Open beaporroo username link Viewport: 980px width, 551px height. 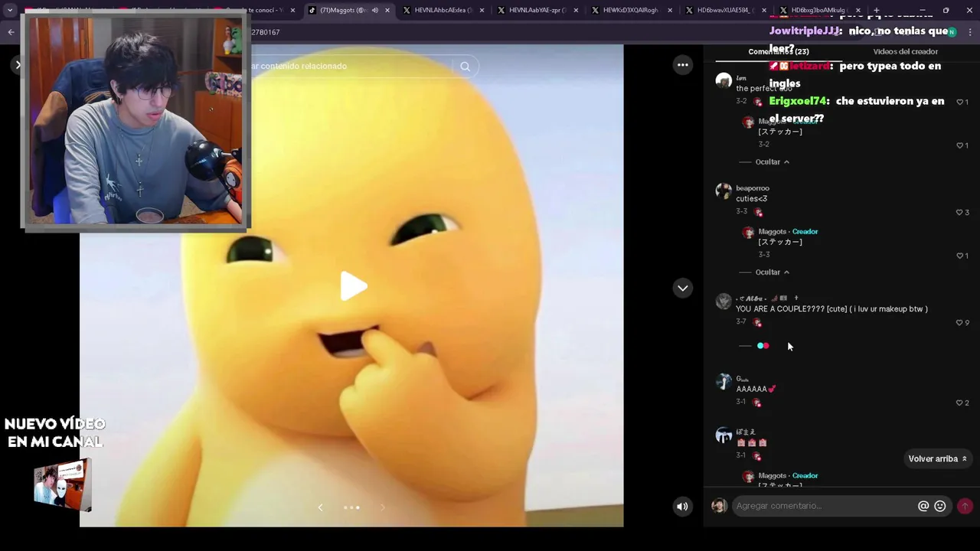coord(753,188)
